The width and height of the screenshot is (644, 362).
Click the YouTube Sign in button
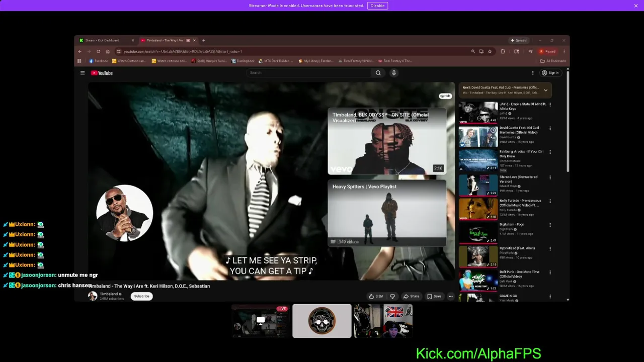pyautogui.click(x=550, y=73)
